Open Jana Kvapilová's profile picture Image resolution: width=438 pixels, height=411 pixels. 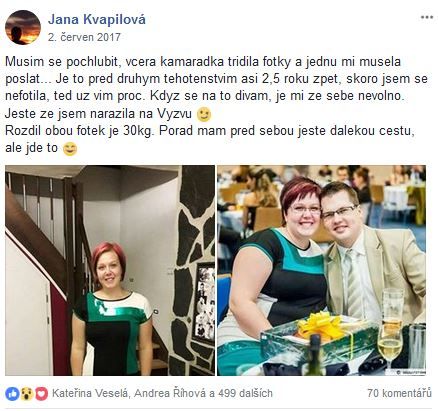click(x=23, y=27)
